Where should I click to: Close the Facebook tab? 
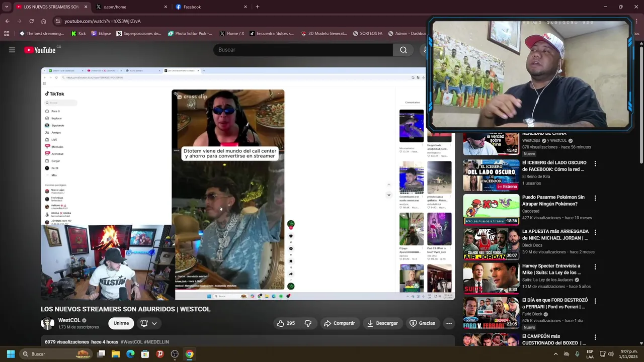(x=246, y=7)
